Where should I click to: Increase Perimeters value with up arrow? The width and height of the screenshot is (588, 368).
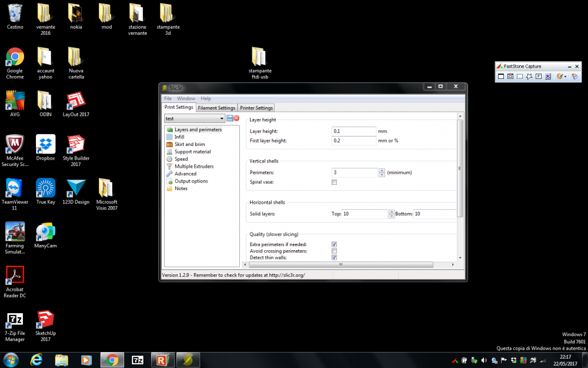point(382,170)
